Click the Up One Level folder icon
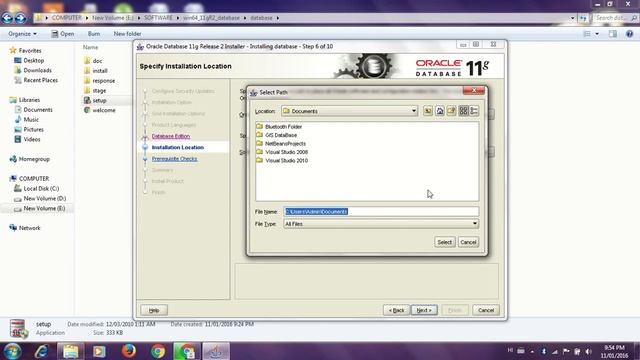The width and height of the screenshot is (640, 360). (x=427, y=111)
